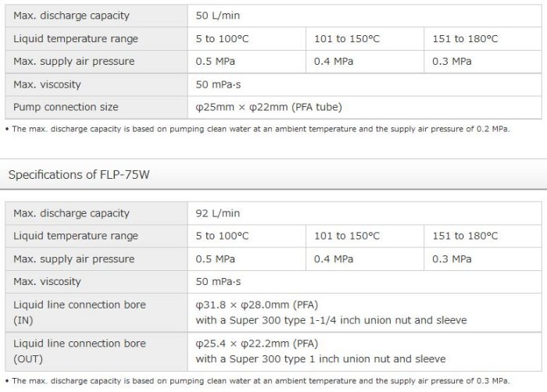The image size is (547, 392).
Task: Select second table's '0.3 MPa' pressure cell
Action: (452, 258)
